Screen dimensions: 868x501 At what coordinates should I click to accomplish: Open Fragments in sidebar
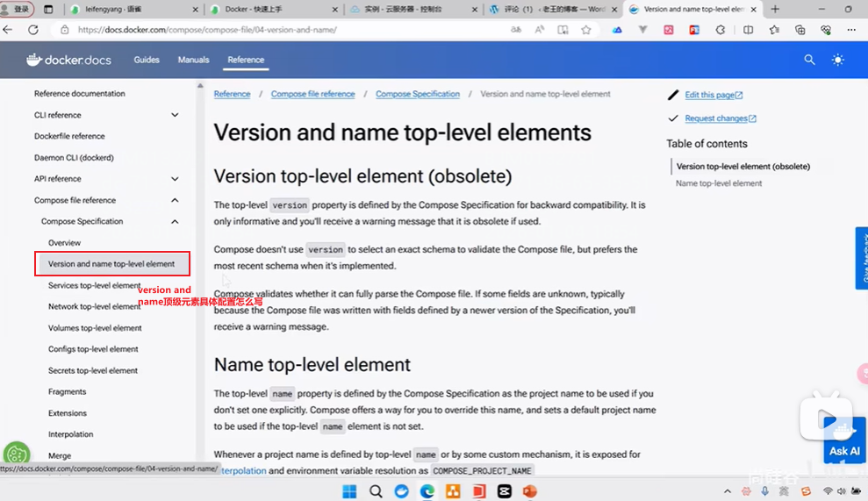(67, 392)
